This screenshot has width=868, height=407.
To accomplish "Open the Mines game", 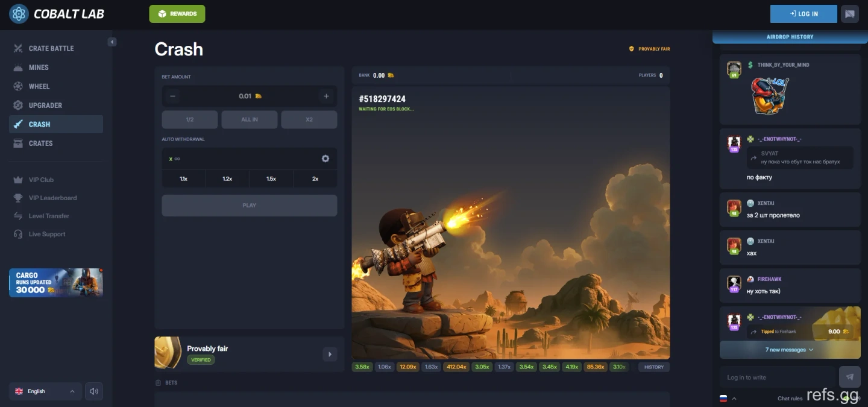I will [56, 68].
